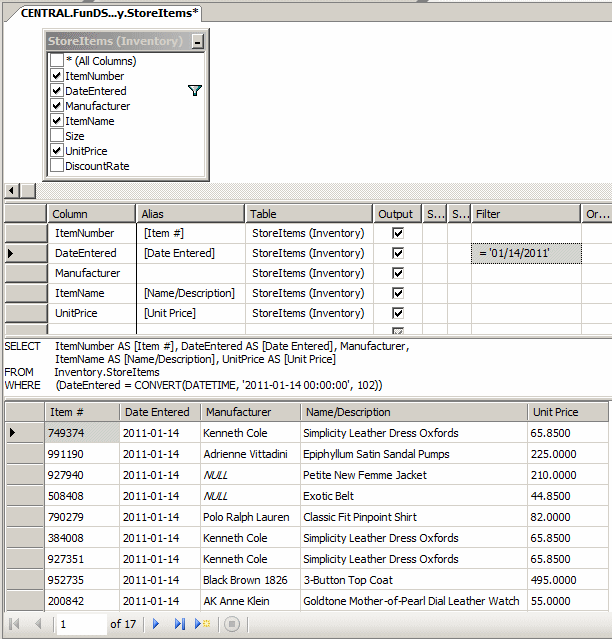Check the DiscountRate column checkbox

click(57, 166)
